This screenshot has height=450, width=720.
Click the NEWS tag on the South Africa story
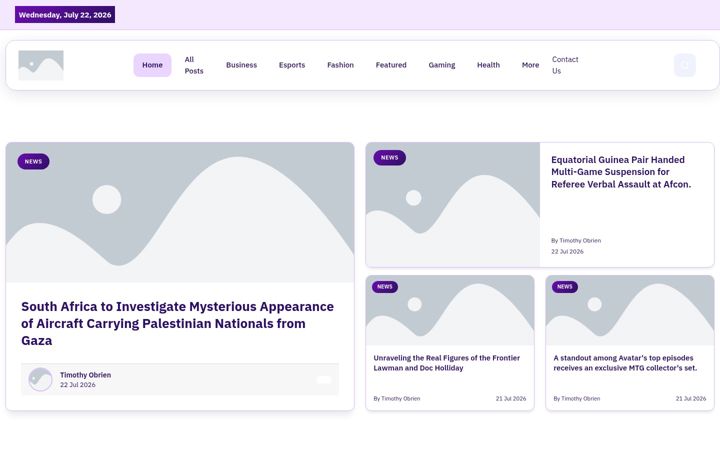(x=34, y=162)
